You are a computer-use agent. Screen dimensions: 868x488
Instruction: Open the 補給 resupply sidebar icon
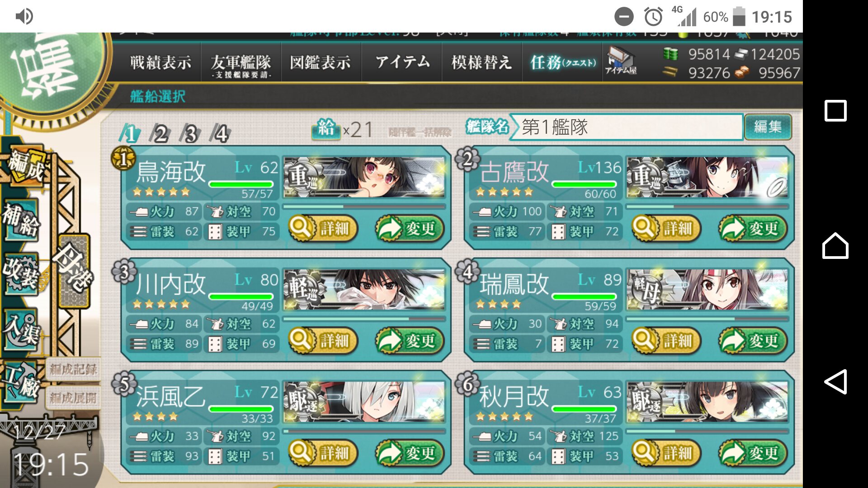tap(21, 219)
